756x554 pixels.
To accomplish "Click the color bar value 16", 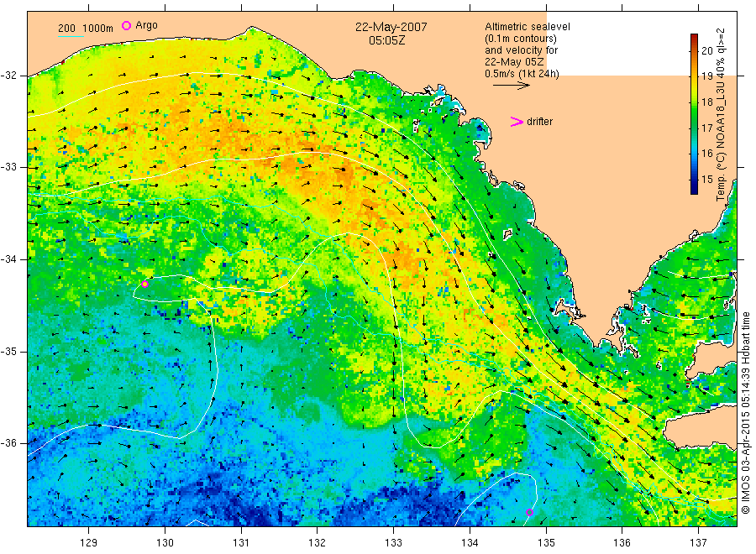I will (x=706, y=154).
